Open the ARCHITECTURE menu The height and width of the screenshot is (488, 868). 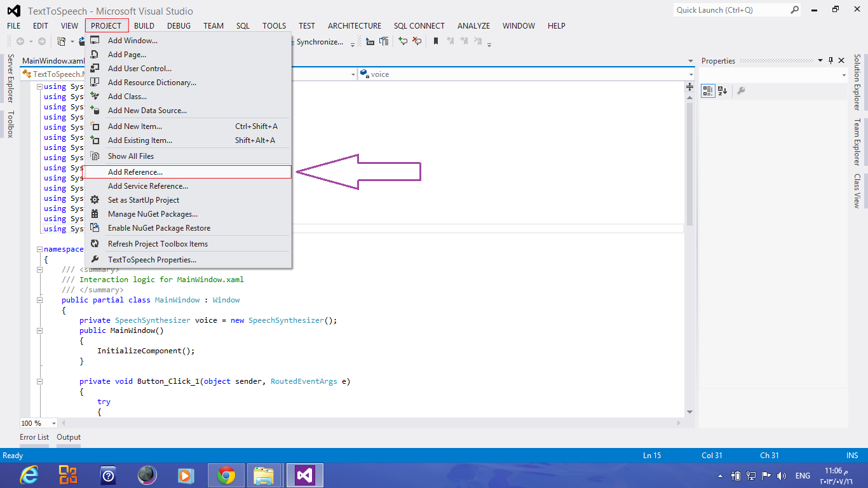pyautogui.click(x=355, y=25)
